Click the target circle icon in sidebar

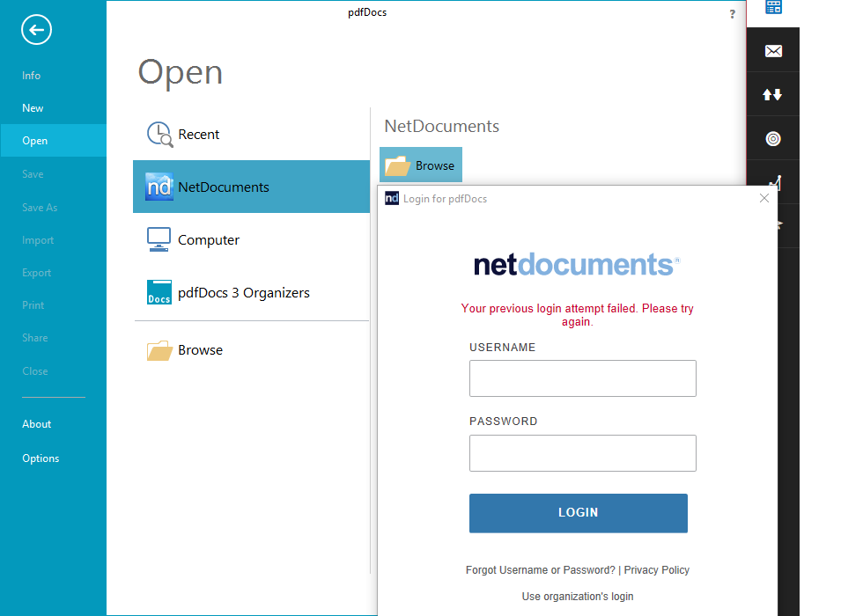[773, 139]
